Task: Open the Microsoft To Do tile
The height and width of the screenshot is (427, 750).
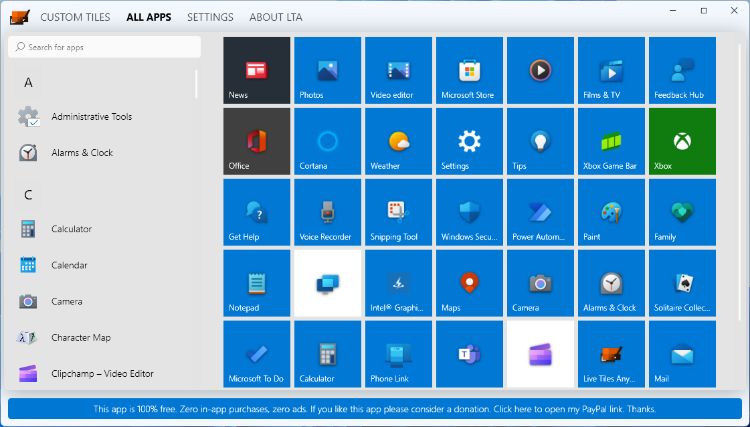Action: (256, 354)
